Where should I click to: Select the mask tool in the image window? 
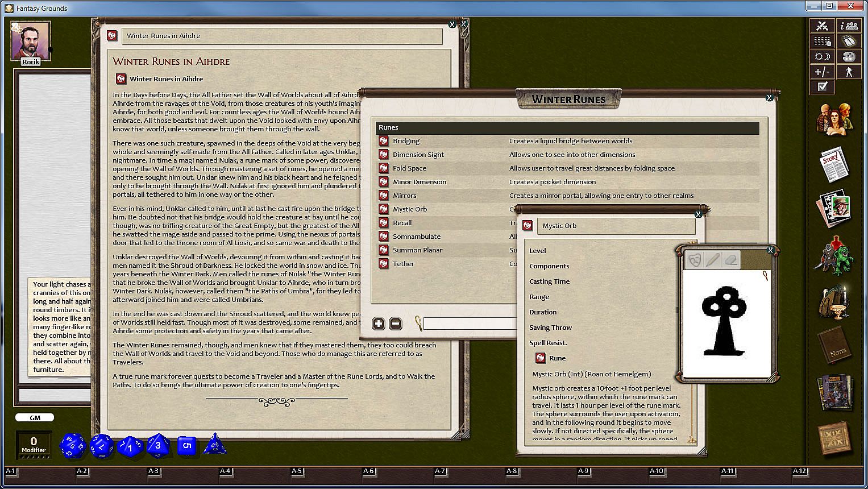694,260
